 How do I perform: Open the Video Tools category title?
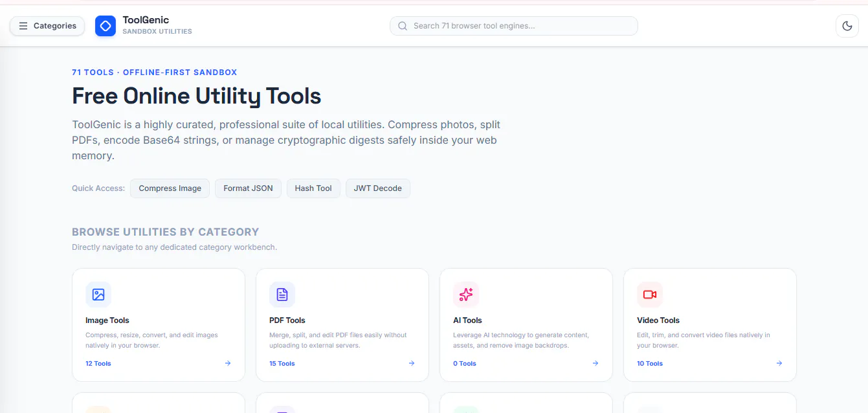(658, 320)
